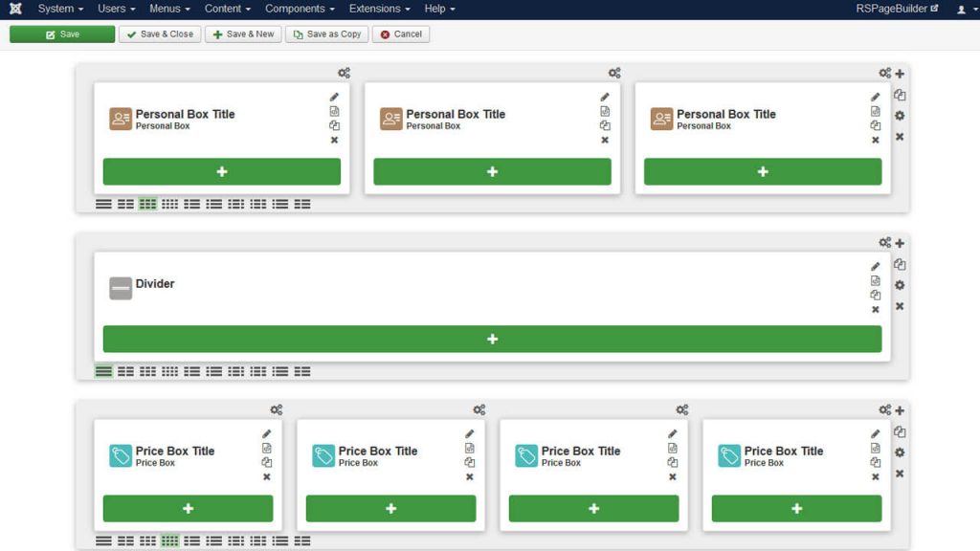Delete the Divider element
Viewport: 980px width, 551px height.
tap(875, 310)
